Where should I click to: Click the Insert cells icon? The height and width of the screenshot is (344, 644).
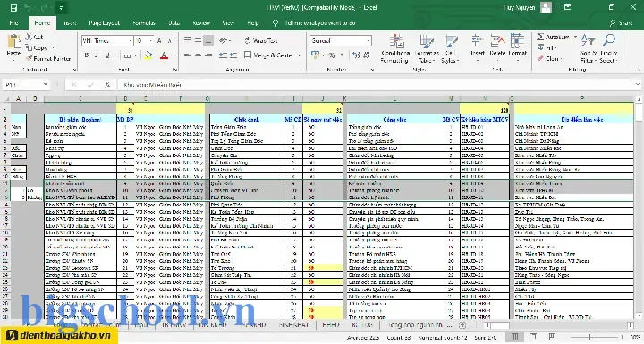[478, 41]
